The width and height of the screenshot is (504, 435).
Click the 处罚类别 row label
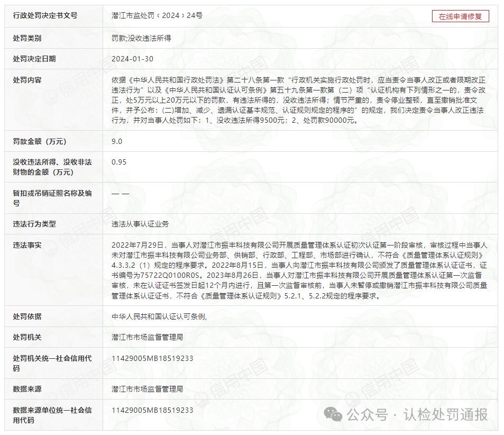[29, 37]
